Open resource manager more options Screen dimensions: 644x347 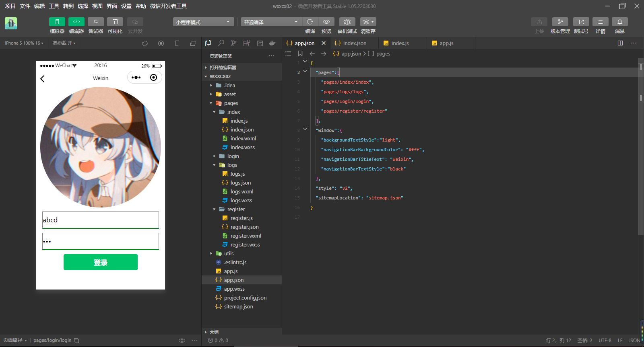coord(271,56)
